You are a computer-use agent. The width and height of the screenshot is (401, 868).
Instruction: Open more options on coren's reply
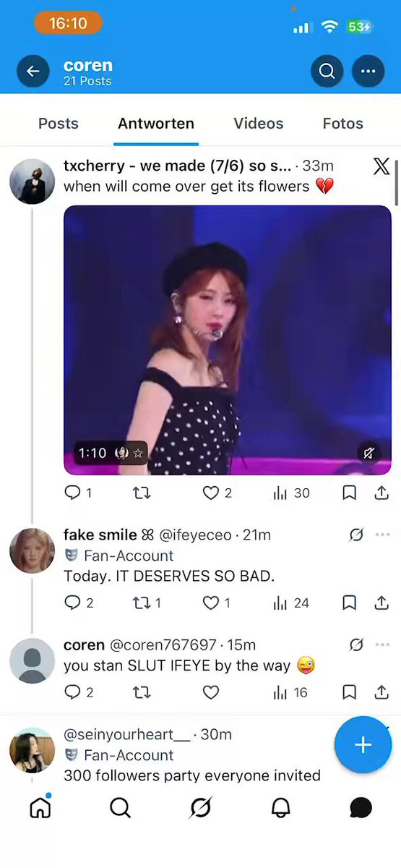click(382, 644)
